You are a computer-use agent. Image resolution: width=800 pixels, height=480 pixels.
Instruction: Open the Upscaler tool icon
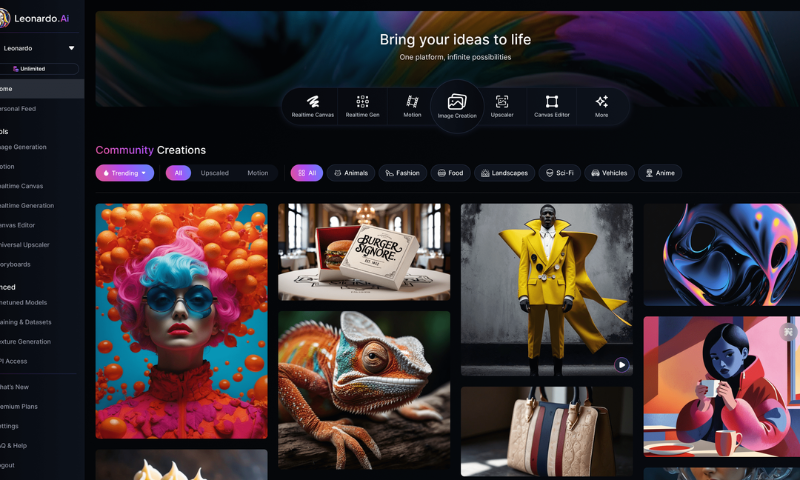point(502,102)
